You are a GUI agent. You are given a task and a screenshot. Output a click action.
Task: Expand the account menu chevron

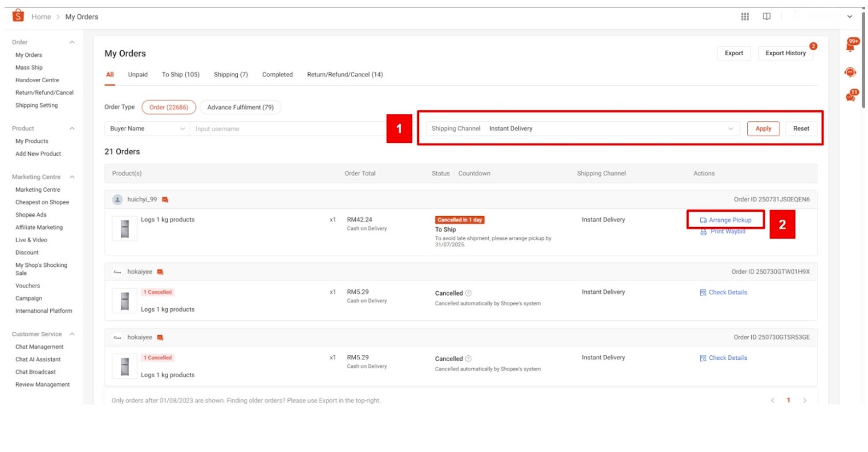850,16
